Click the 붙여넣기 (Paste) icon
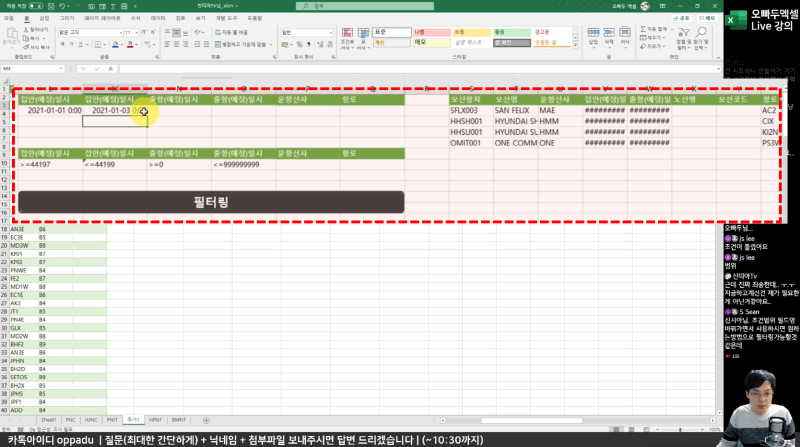Screen dimensions: 800x447 (x=11, y=34)
